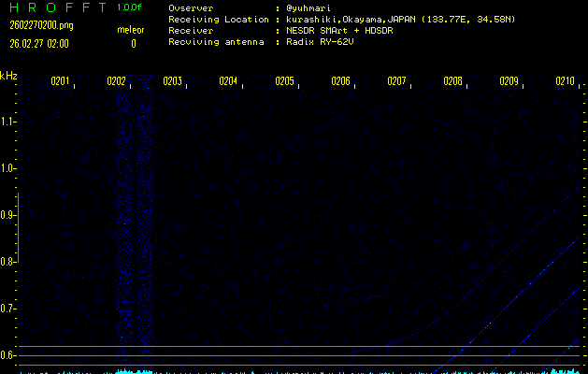The image size is (588, 374).
Task: Click time marker 0210
Action: coord(565,81)
